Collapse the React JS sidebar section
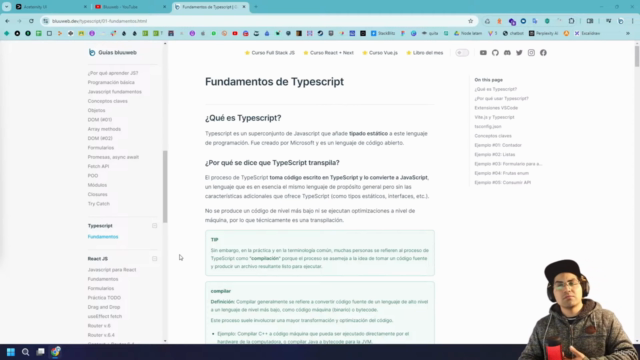640x360 pixels. [x=154, y=259]
